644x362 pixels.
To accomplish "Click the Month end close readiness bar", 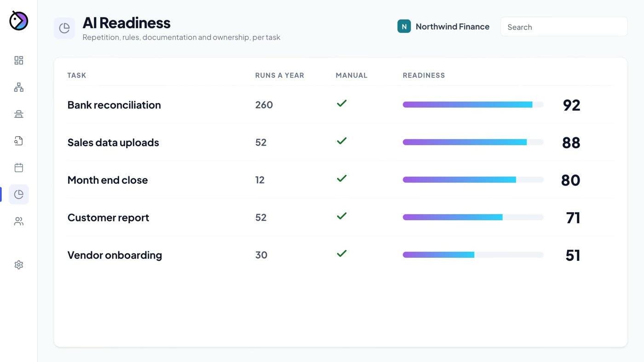I will coord(473,180).
